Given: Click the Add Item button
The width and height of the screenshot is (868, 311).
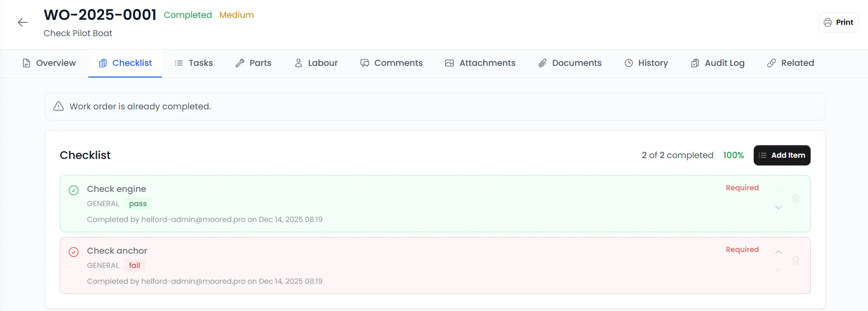Looking at the screenshot, I should pyautogui.click(x=782, y=155).
